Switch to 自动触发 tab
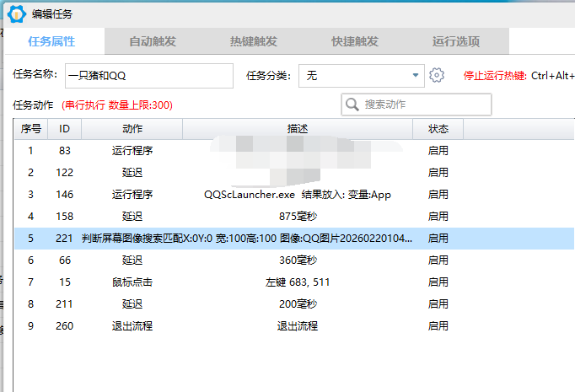The image size is (575, 392). tap(152, 41)
